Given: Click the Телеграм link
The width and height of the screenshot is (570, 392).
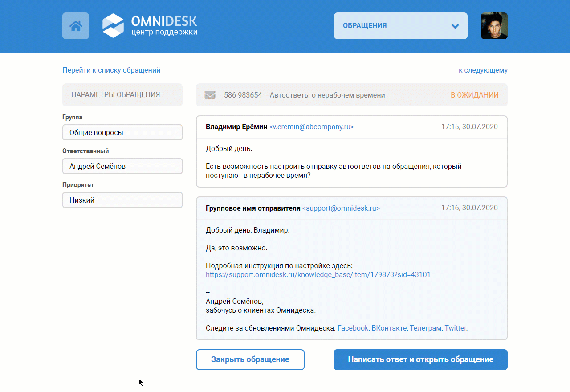Looking at the screenshot, I should click(x=425, y=327).
